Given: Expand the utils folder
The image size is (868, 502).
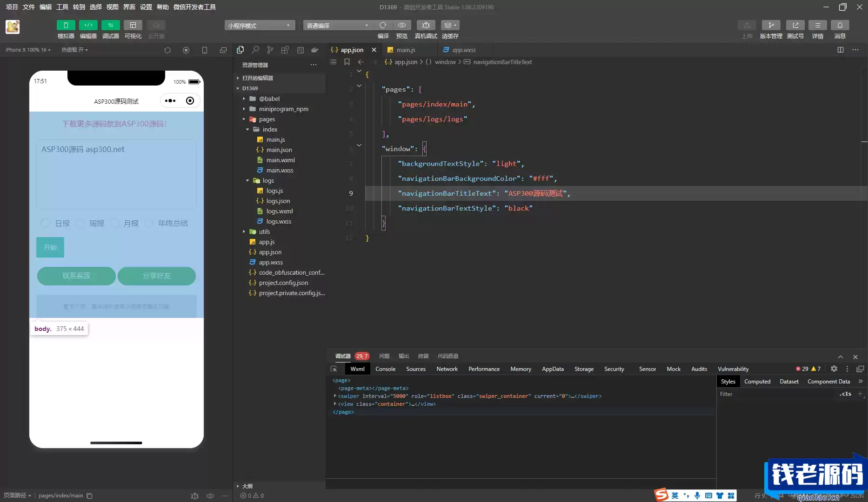Looking at the screenshot, I should [244, 231].
